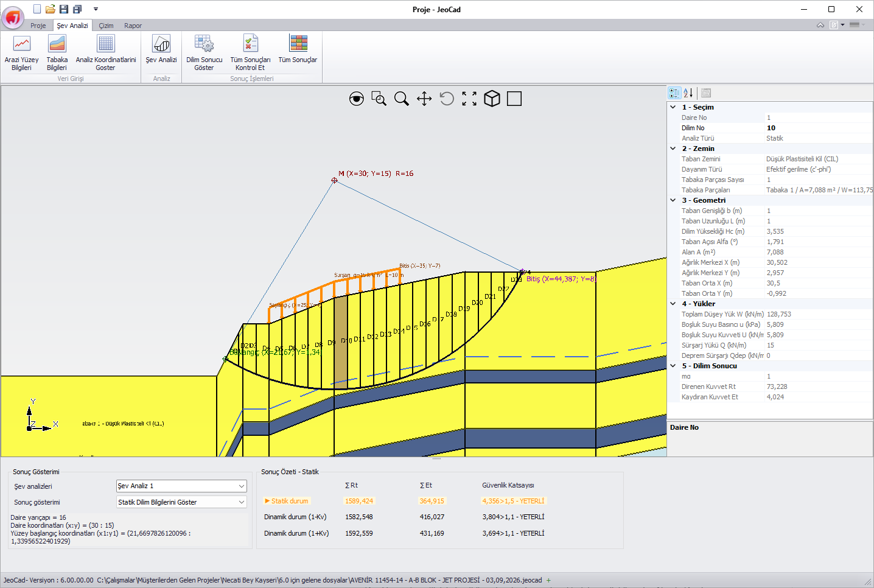874x588 pixels.
Task: Open quick access toolbar customize arrow
Action: 96,9
